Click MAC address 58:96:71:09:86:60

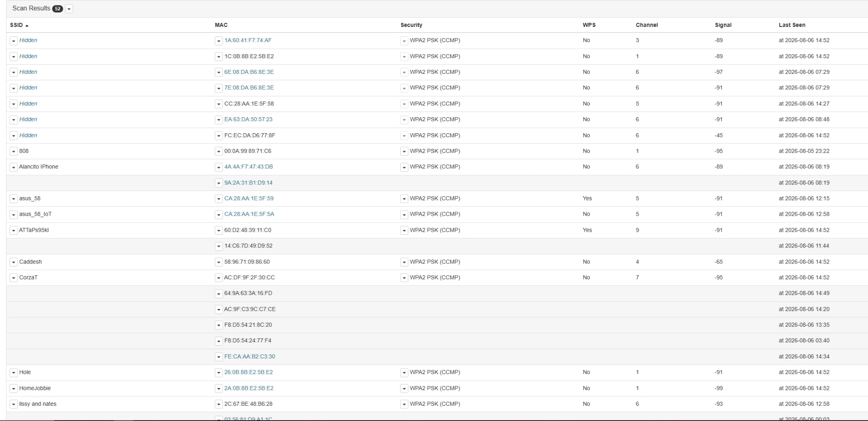pos(247,262)
